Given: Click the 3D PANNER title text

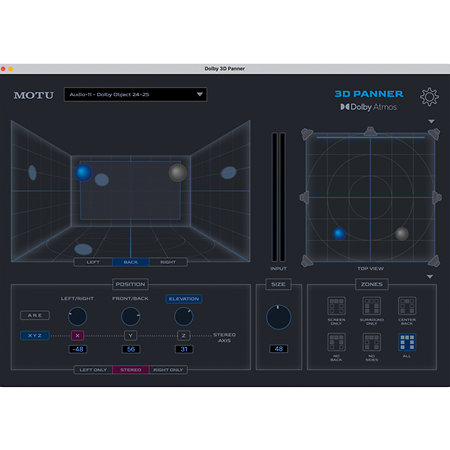Looking at the screenshot, I should click(369, 94).
